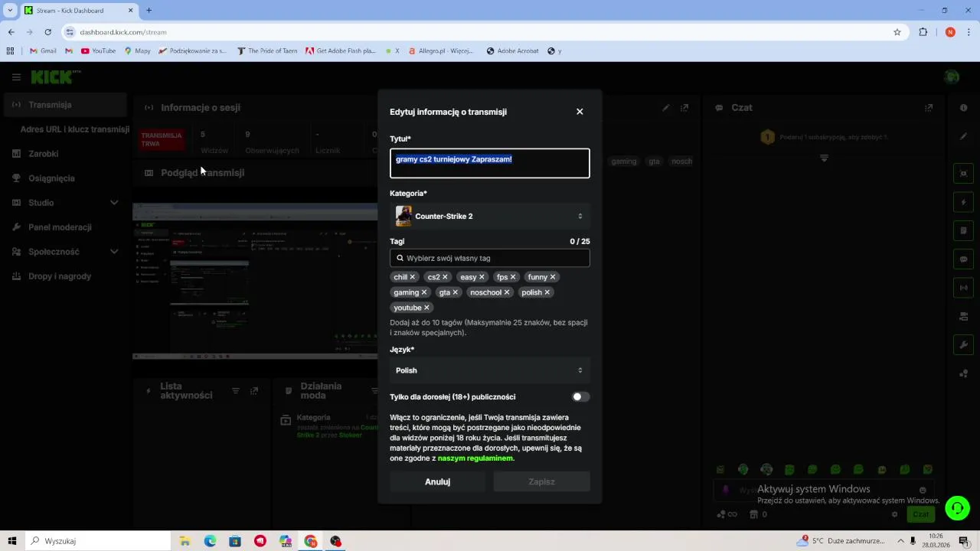
Task: Open the Język dropdown showing Polish
Action: point(490,370)
